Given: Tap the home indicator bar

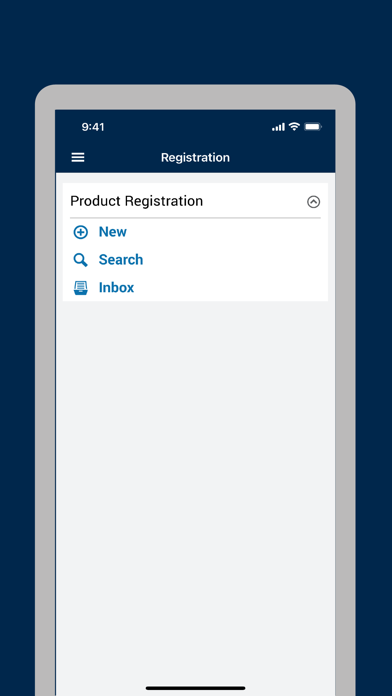Looking at the screenshot, I should tap(195, 688).
